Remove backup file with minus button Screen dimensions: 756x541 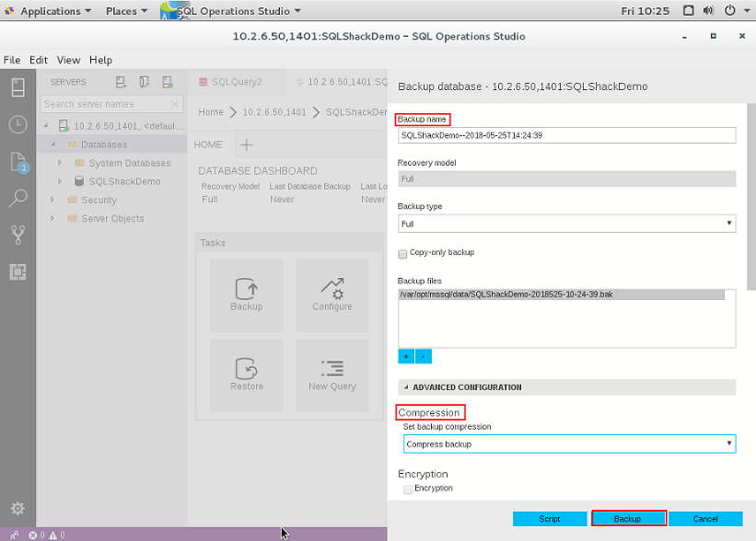(424, 356)
